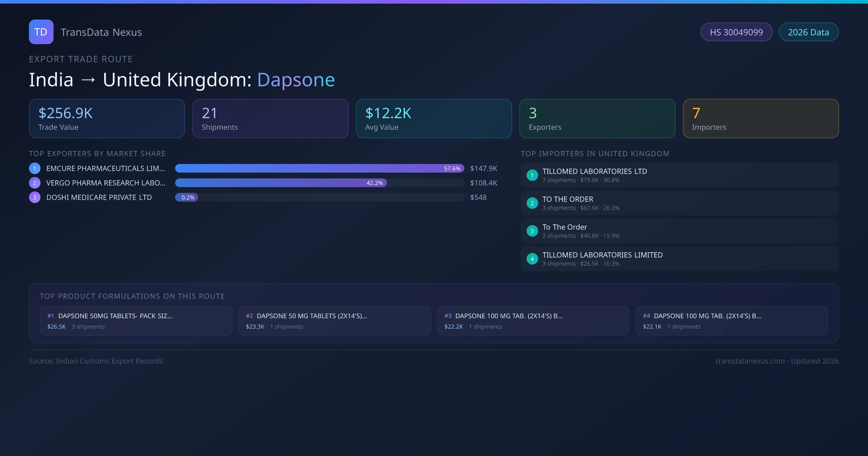This screenshot has width=868, height=456.
Task: Click importer rank 3 green badge
Action: click(x=532, y=231)
